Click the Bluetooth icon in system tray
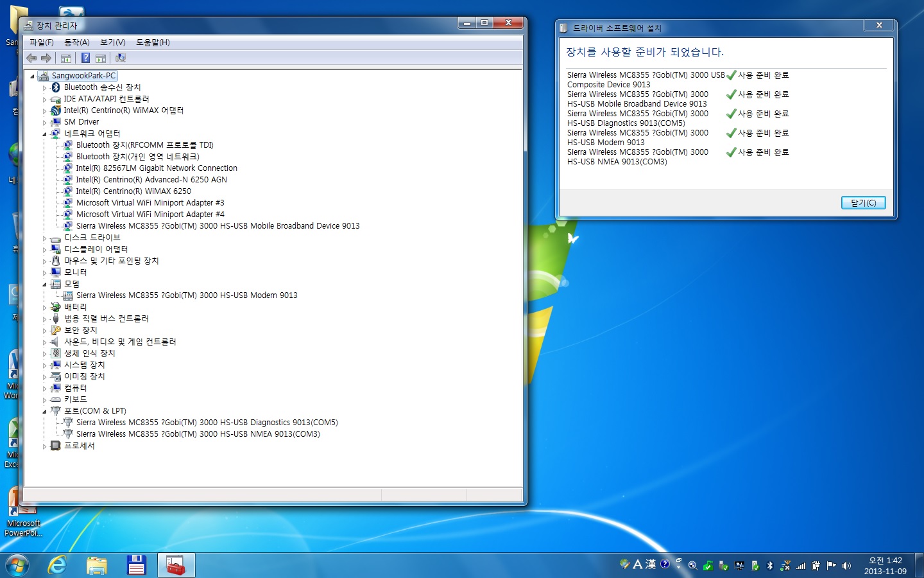This screenshot has width=924, height=578. click(x=770, y=566)
